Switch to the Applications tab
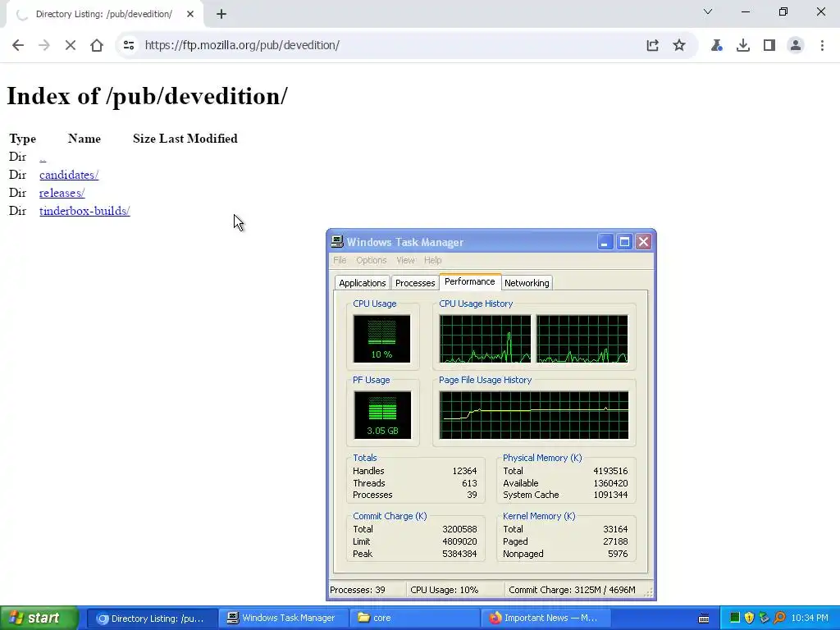 coord(362,283)
